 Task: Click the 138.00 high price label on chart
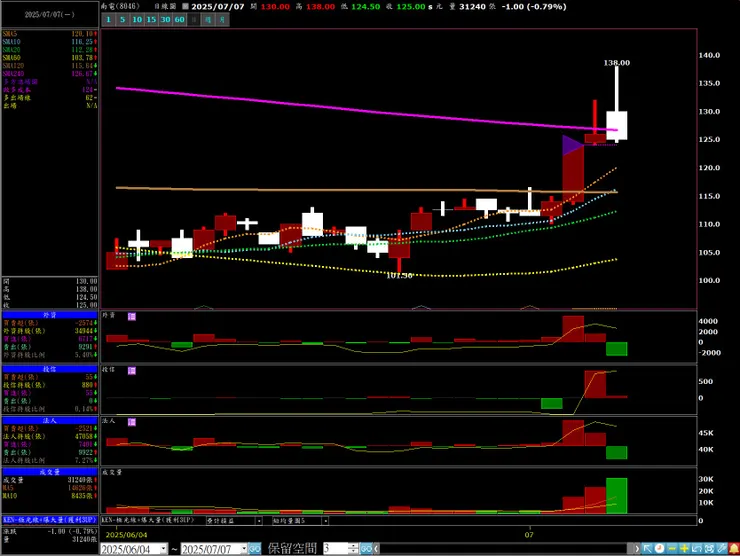(616, 63)
